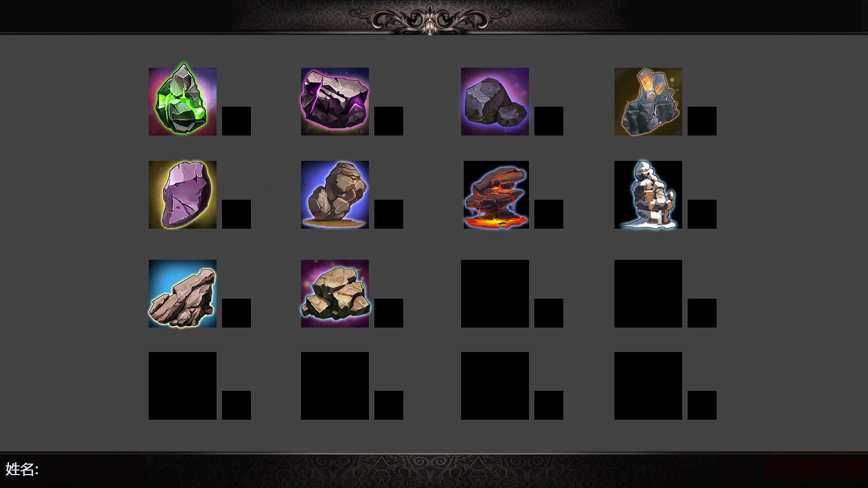Select the green glowing crystal ore icon
Screen dimensions: 868x488
tap(183, 102)
